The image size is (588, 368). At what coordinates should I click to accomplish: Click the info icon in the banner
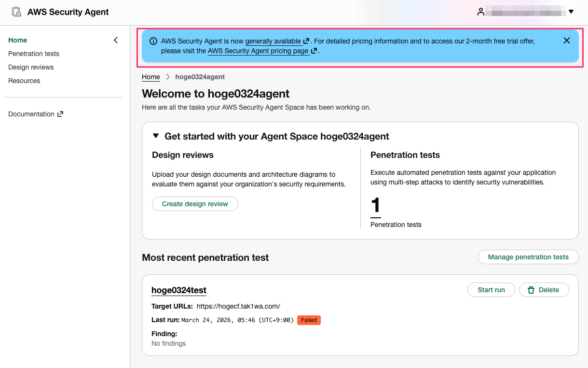(153, 41)
